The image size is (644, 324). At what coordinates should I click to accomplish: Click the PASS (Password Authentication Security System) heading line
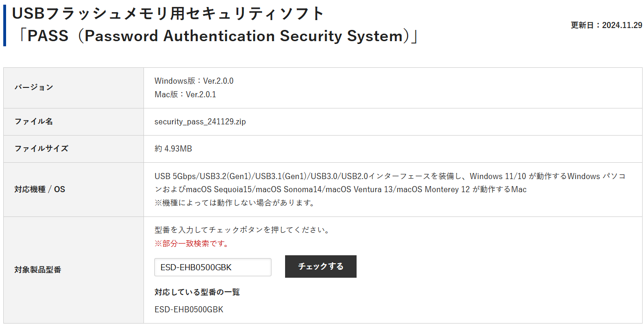[x=215, y=36]
